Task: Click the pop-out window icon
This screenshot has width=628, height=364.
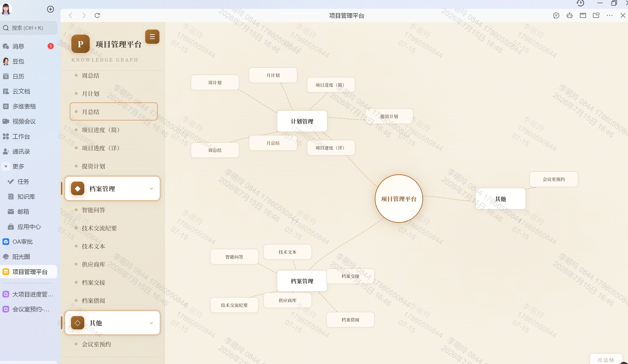Action: [x=596, y=15]
